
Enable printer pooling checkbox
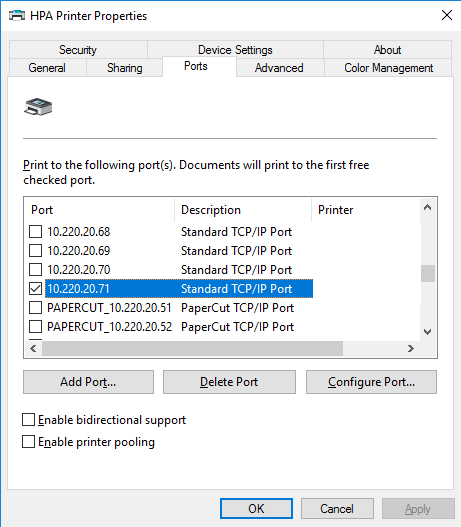click(x=29, y=442)
